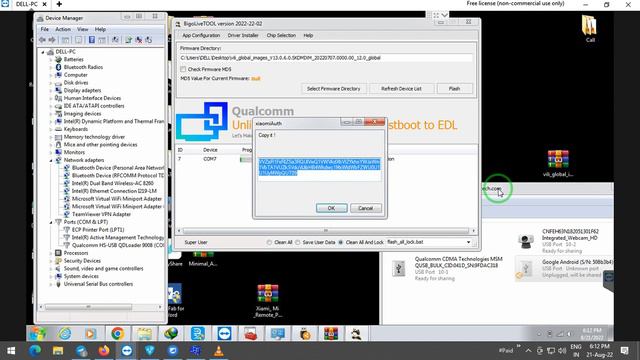Image resolution: width=640 pixels, height=360 pixels.
Task: Open Device Manager File menu
Action: pos(44,29)
